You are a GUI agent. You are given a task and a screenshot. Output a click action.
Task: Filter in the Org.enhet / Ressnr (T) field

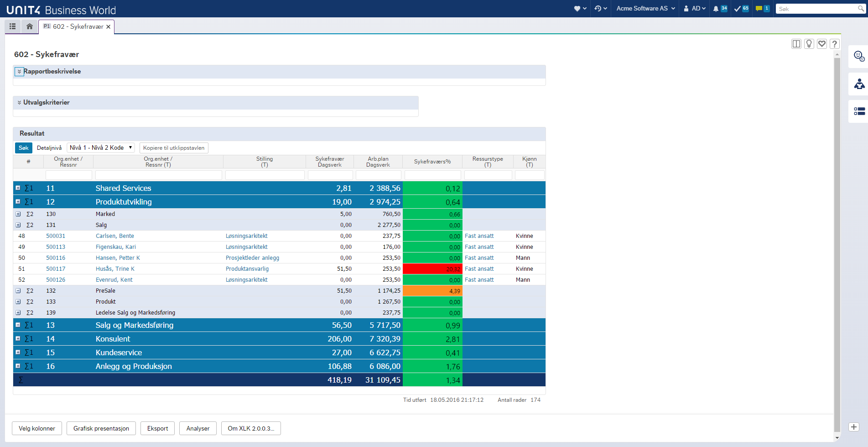[x=158, y=175]
